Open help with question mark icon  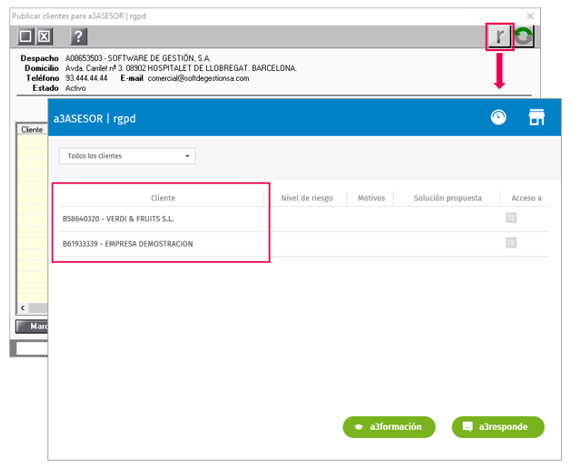(79, 36)
